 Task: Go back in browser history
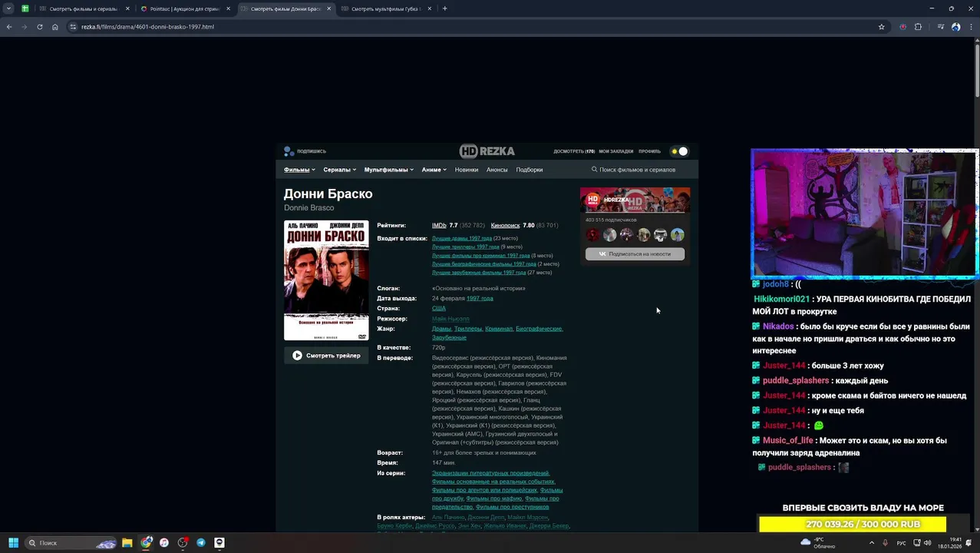click(9, 27)
